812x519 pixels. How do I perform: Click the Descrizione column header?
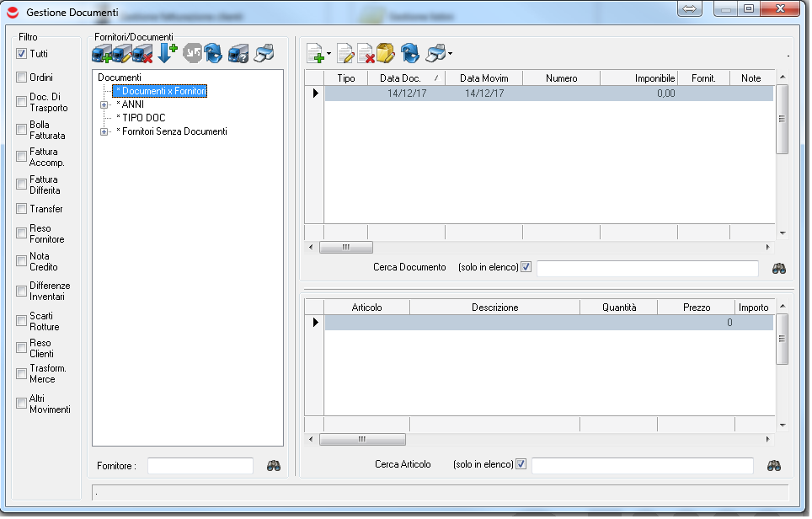[x=494, y=308]
